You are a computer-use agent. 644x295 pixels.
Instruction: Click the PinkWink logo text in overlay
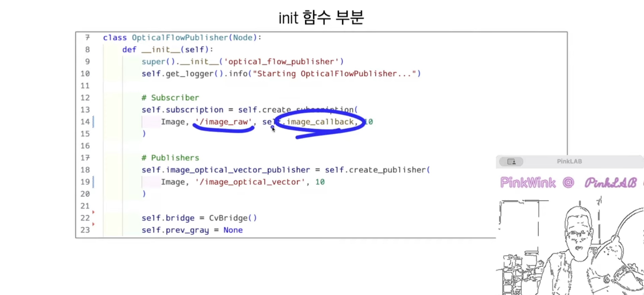pyautogui.click(x=528, y=183)
